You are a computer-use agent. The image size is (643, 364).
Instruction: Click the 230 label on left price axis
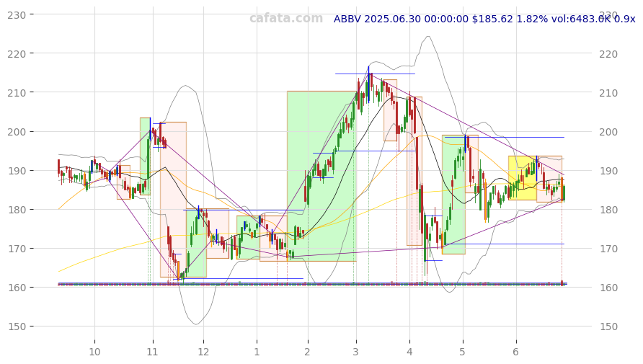click(x=17, y=15)
